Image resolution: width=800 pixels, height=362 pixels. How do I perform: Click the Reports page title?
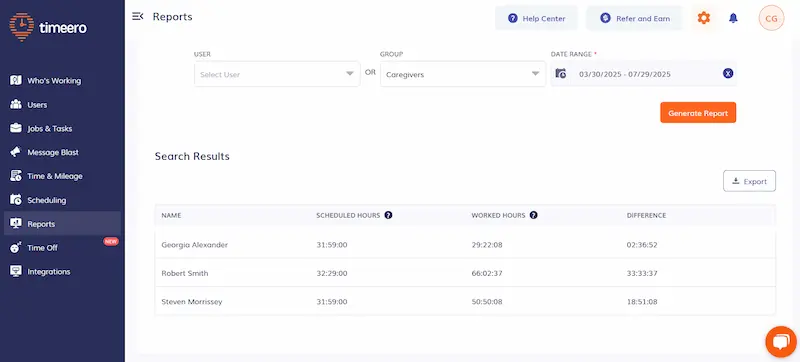(x=172, y=17)
